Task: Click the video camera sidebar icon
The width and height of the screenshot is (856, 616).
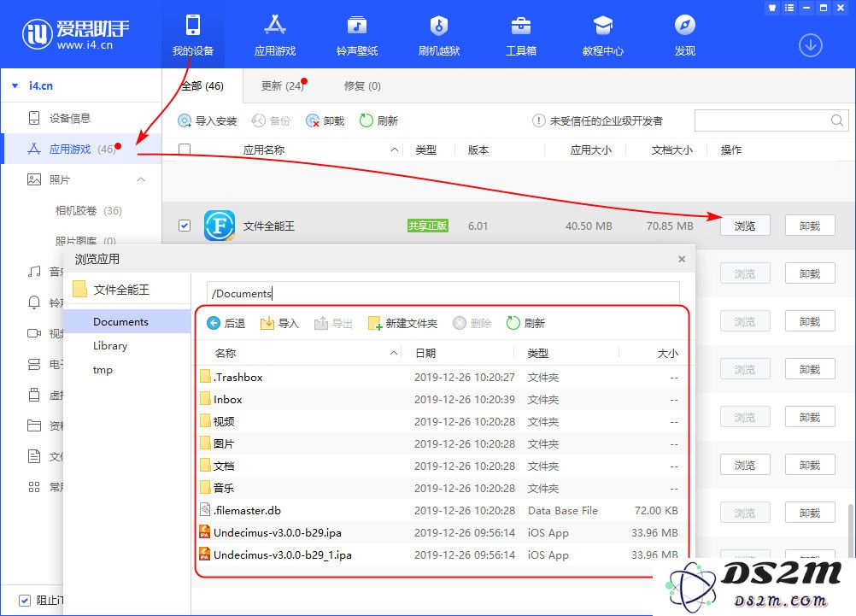Action: [x=34, y=333]
